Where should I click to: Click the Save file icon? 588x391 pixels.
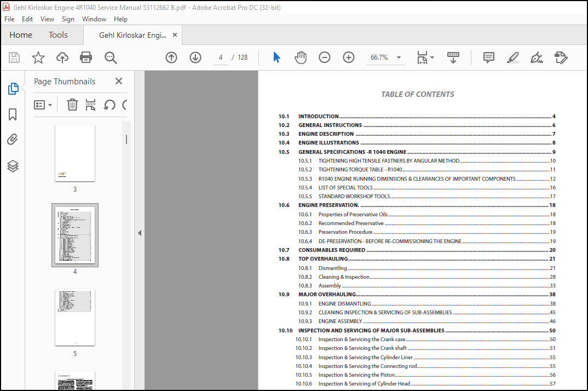[14, 58]
